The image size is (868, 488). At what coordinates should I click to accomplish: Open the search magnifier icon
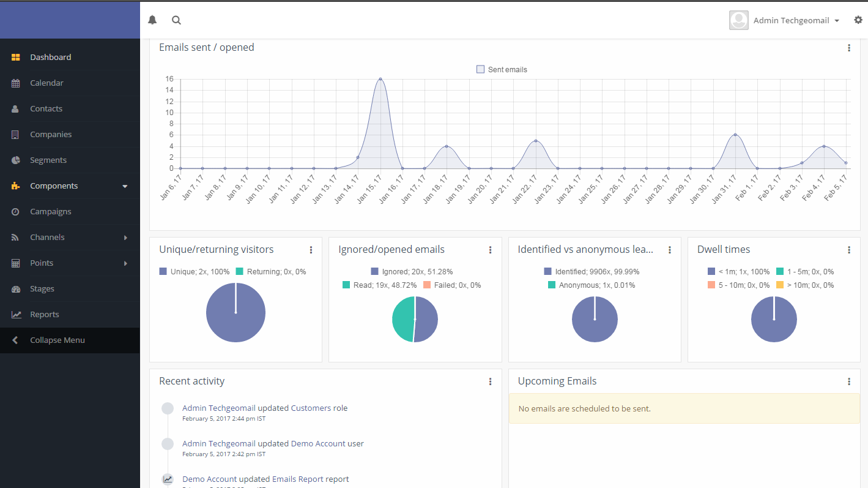(x=176, y=20)
